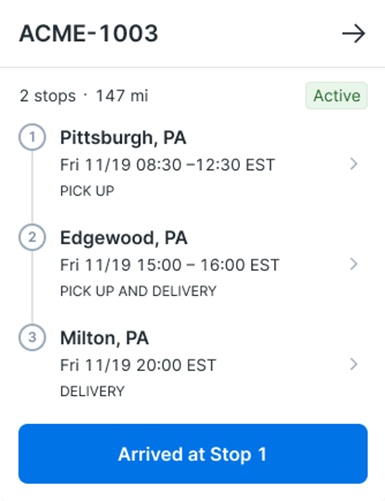This screenshot has height=501, width=385.
Task: Click the Active status badge
Action: (337, 96)
